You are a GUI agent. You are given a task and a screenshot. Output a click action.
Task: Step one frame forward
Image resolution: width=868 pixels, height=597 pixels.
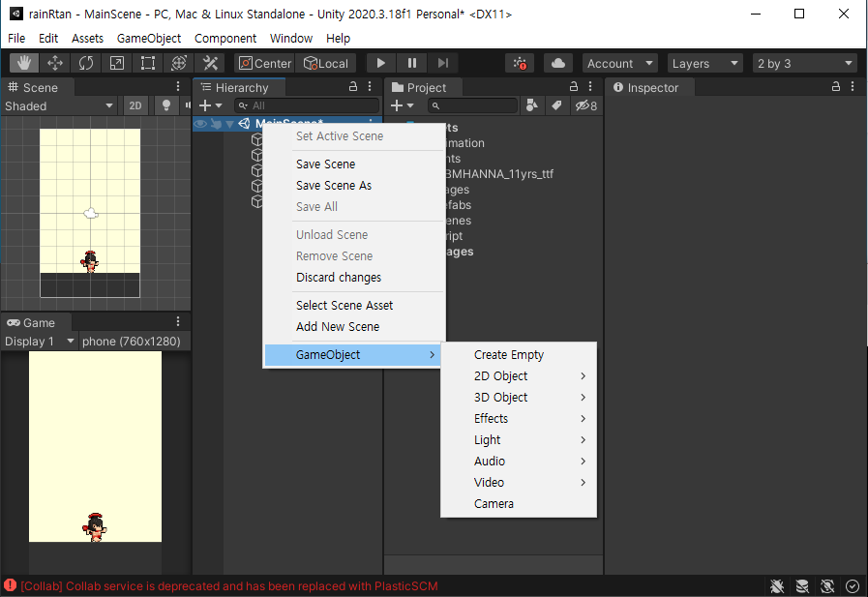point(443,63)
